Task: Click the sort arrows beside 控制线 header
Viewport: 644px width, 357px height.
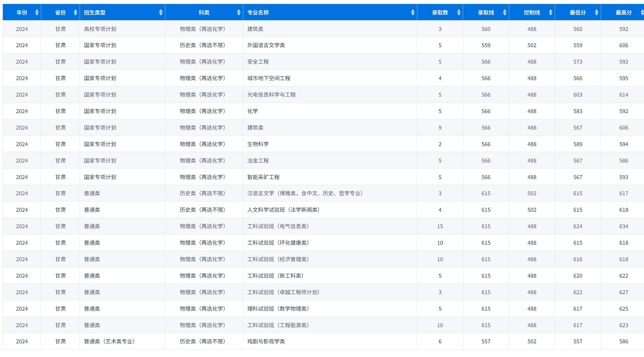Action: (550, 13)
